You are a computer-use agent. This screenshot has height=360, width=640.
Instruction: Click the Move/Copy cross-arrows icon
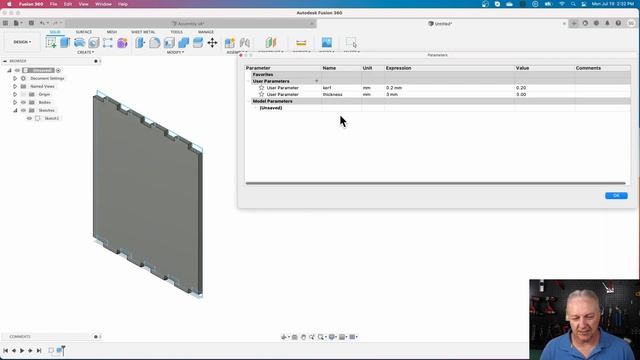pos(212,42)
